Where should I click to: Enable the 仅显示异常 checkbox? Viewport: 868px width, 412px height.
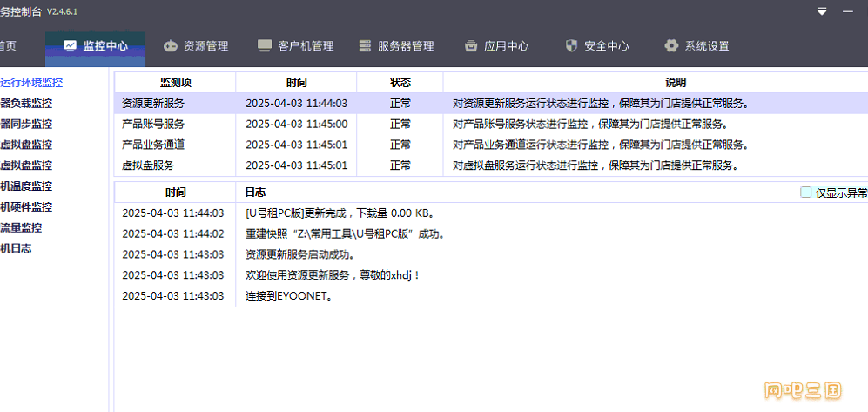[x=806, y=192]
